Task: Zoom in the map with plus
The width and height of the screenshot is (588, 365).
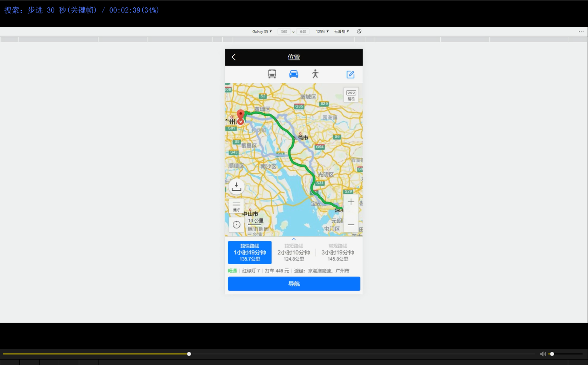Action: click(x=351, y=202)
